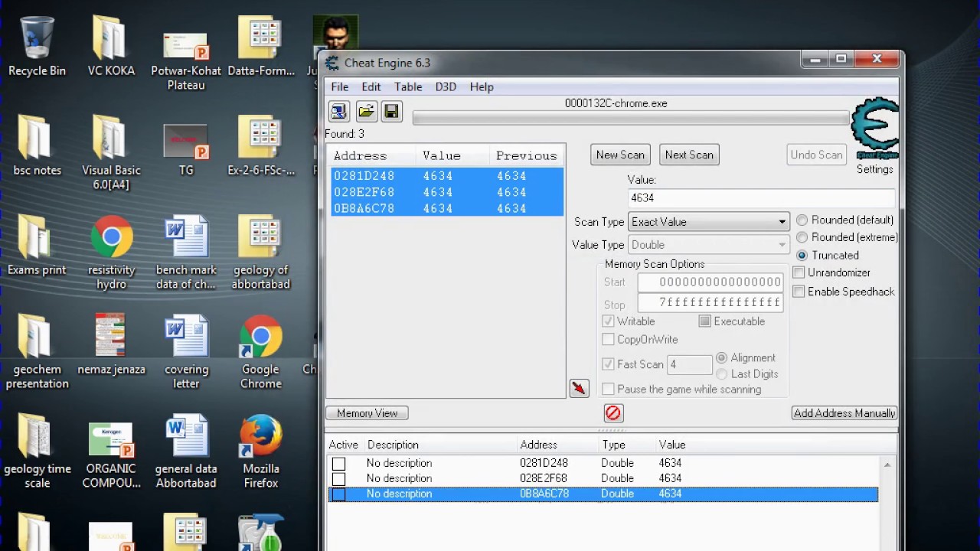Screen dimensions: 980x551
Task: Toggle Enable Speedhack checkbox
Action: [x=799, y=292]
